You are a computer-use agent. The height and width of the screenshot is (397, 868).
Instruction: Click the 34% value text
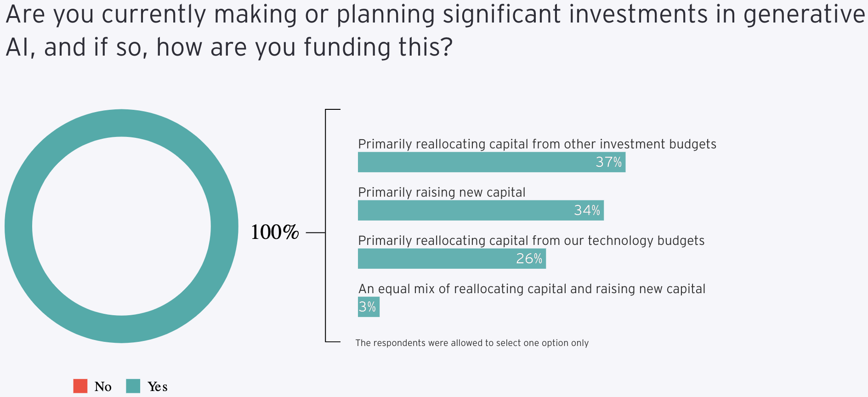tap(587, 210)
